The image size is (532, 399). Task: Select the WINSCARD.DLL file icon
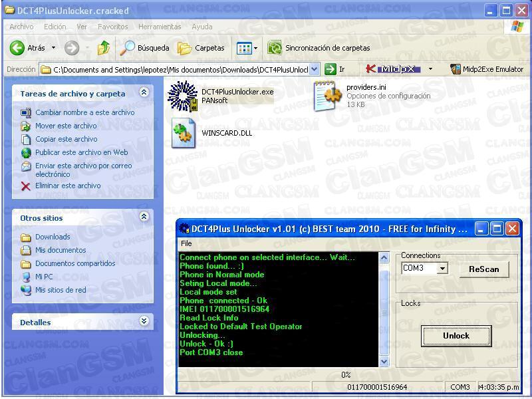[184, 133]
